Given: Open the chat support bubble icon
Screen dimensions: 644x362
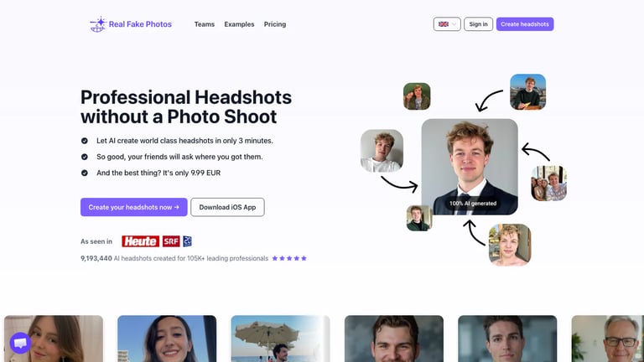Looking at the screenshot, I should pos(20,343).
